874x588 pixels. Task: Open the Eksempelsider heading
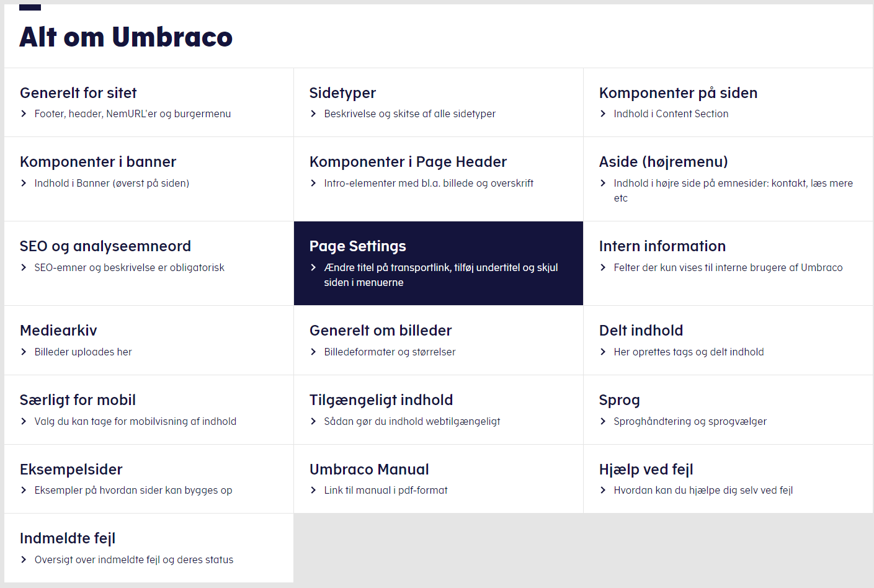[x=71, y=470]
